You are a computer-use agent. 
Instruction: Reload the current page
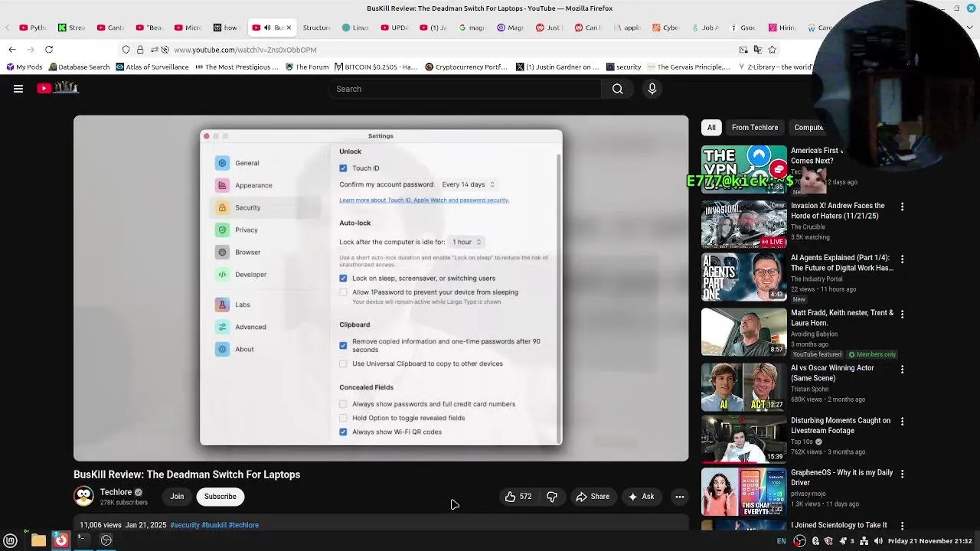point(49,50)
